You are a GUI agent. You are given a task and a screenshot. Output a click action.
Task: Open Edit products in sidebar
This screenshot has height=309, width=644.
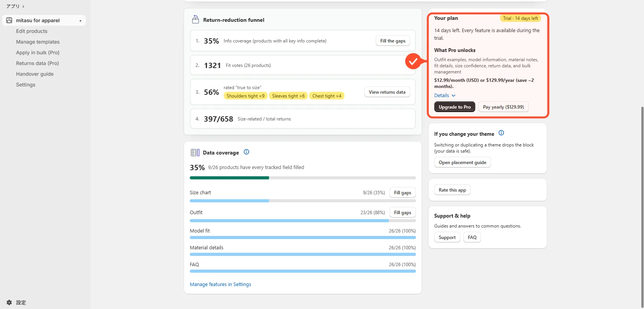click(32, 31)
